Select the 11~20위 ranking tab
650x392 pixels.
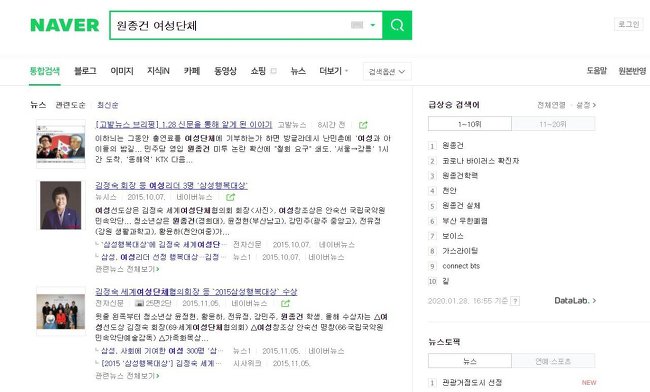(553, 124)
